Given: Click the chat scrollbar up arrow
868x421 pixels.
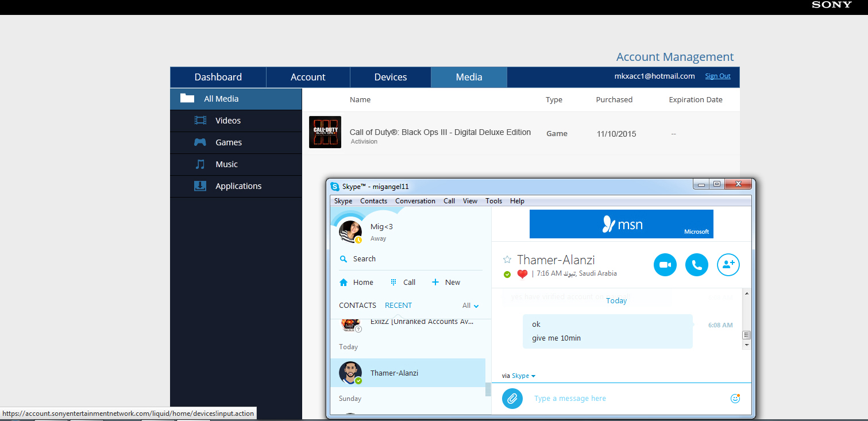Looking at the screenshot, I should [x=747, y=294].
